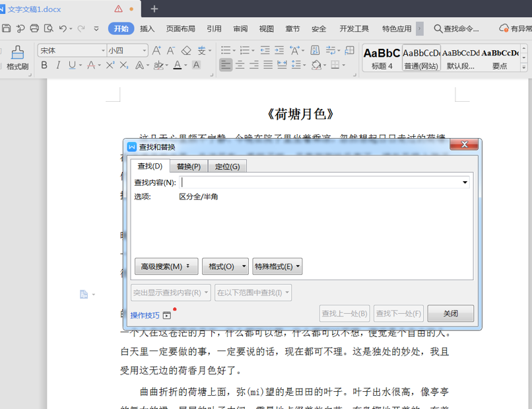
Task: Apply text highlight color
Action: [158, 65]
